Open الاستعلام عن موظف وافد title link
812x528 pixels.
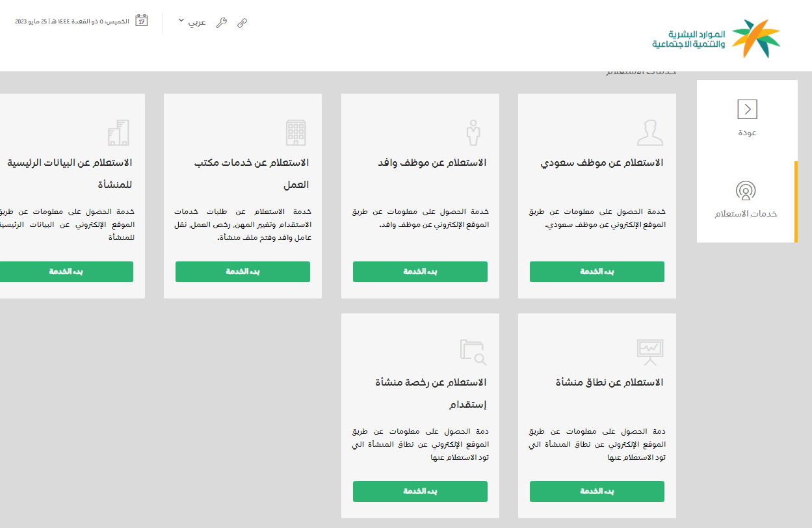(x=432, y=163)
